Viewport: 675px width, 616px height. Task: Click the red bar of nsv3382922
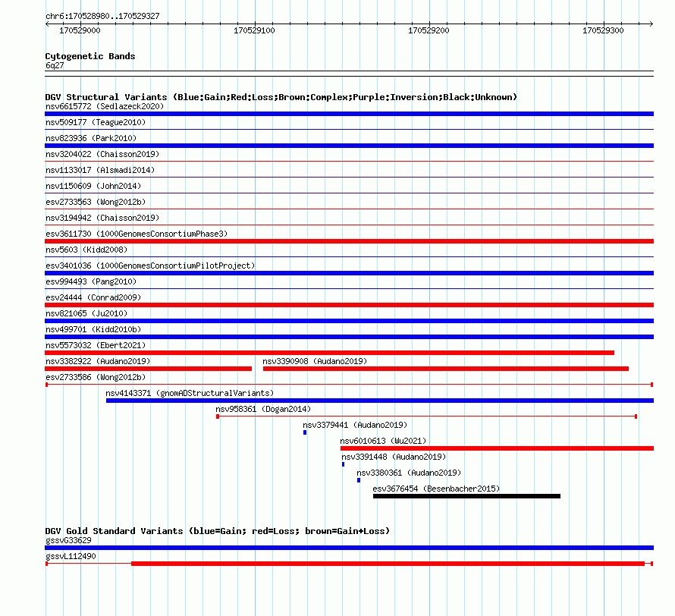point(148,369)
